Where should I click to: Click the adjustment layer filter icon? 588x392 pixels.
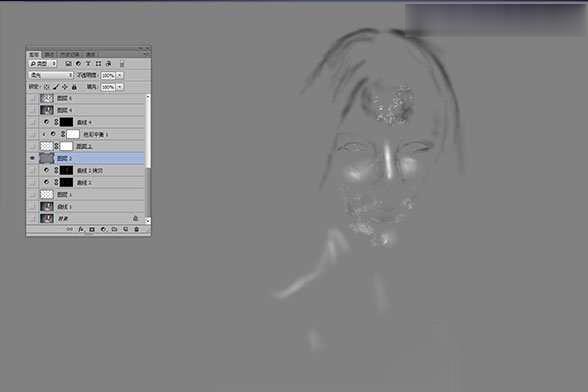78,64
